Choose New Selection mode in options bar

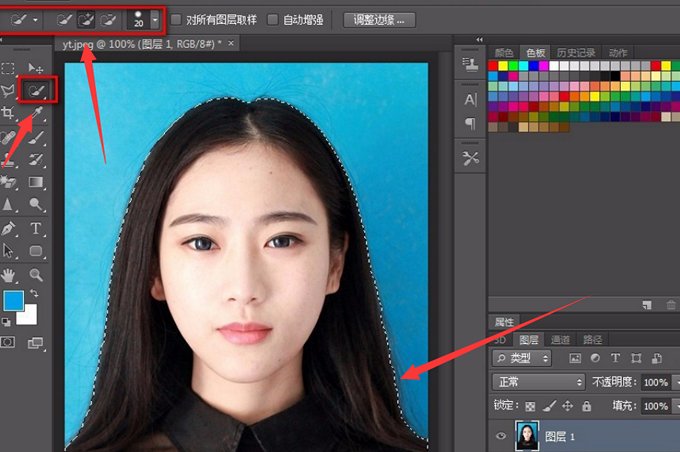point(64,20)
